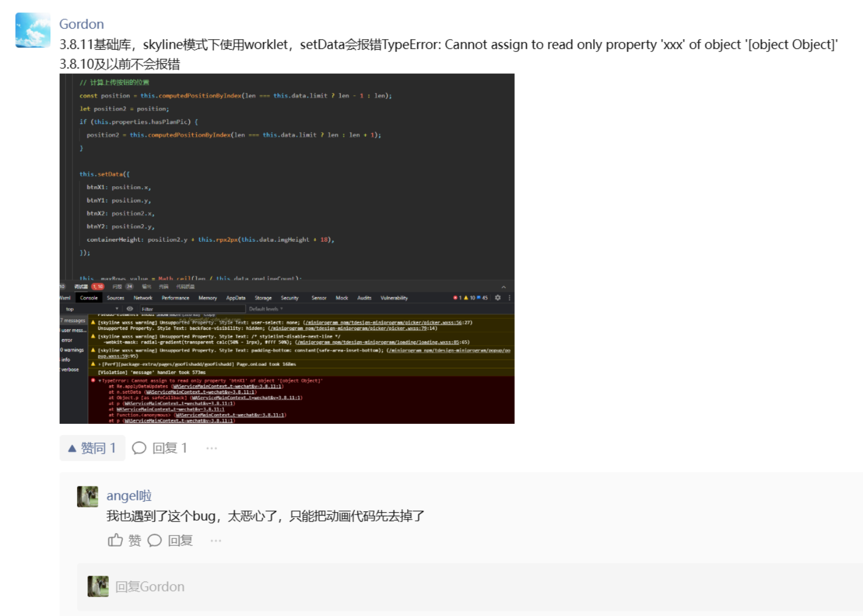Select the Vulnerability tab in devtools image
Viewport: 863px width, 616px height.
tap(394, 298)
